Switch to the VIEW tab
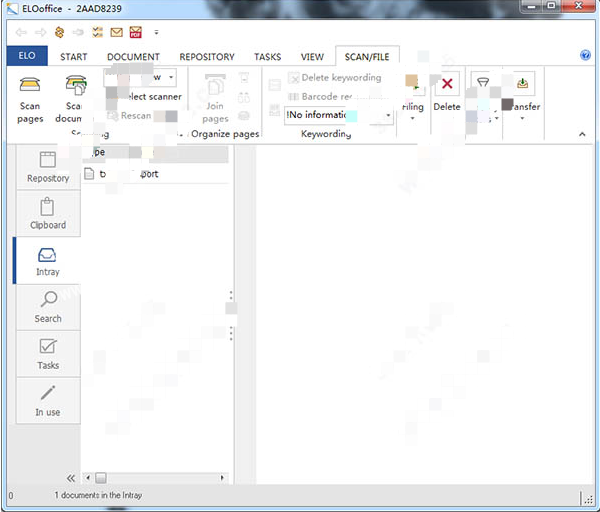The image size is (600, 512). tap(312, 57)
